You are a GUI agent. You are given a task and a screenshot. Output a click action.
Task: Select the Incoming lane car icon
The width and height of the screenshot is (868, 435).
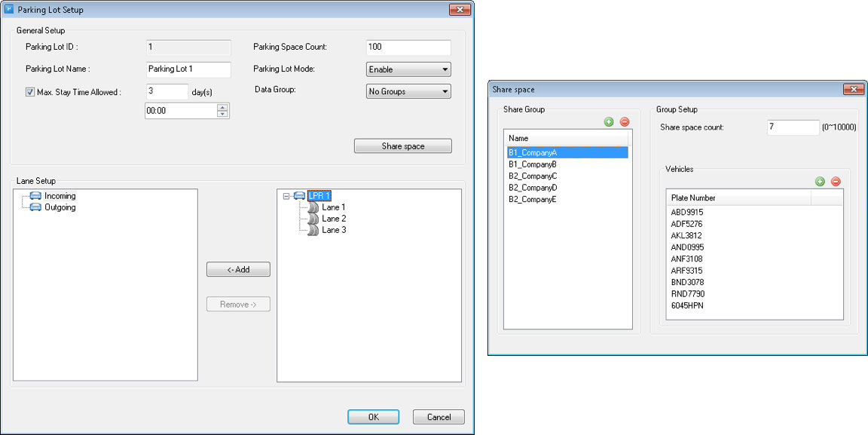(35, 196)
